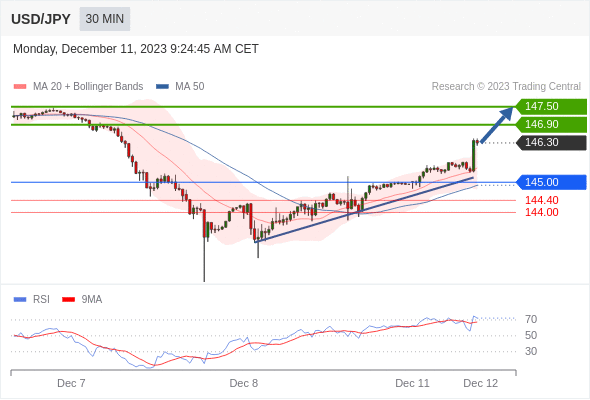Click the pink MA 20 legend swatch
Image resolution: width=590 pixels, height=400 pixels.
click(20, 87)
